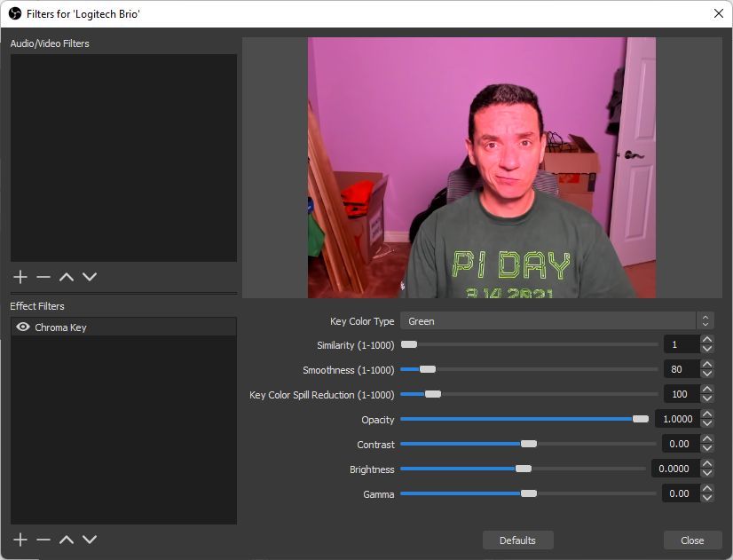Image resolution: width=733 pixels, height=560 pixels.
Task: Open the Key Color Type dropdown
Action: click(x=556, y=321)
